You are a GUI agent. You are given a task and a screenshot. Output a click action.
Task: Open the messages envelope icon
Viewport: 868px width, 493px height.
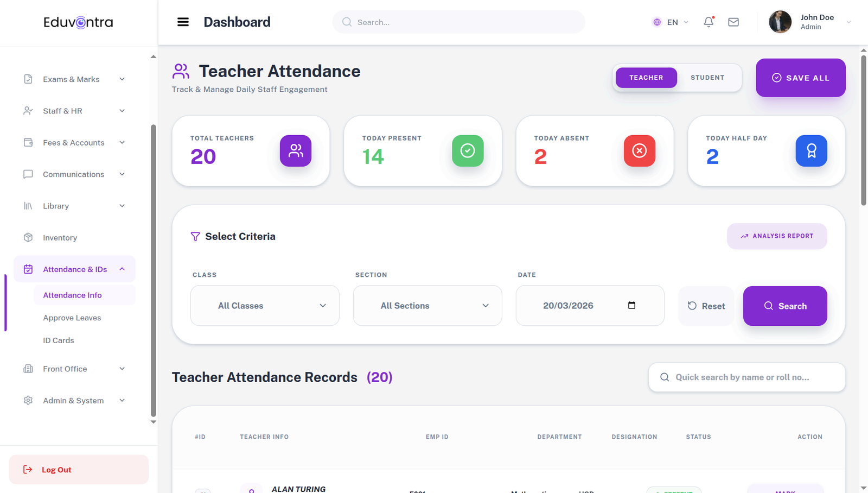click(x=733, y=22)
